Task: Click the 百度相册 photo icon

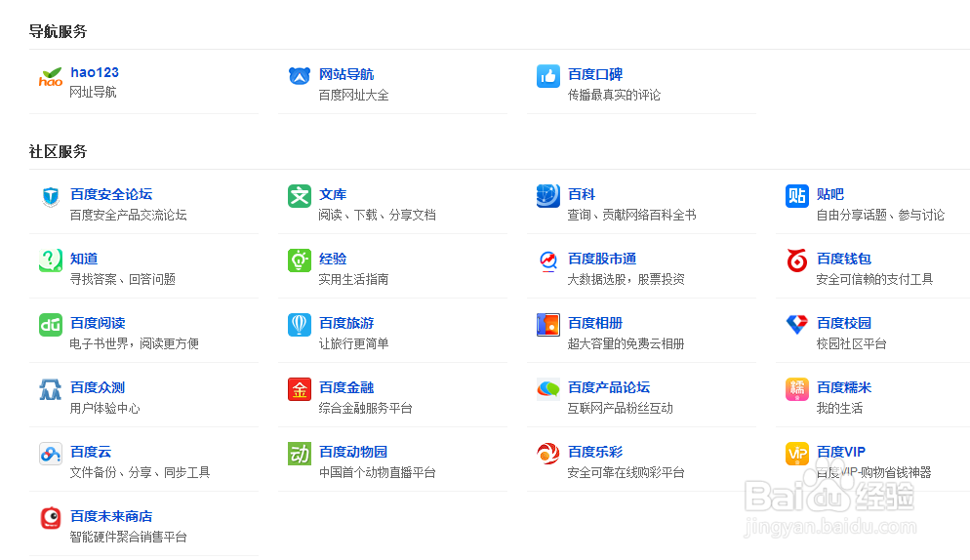Action: coord(548,325)
